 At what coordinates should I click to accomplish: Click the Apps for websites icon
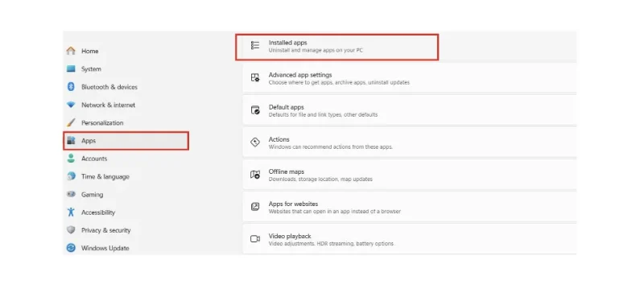pos(255,207)
